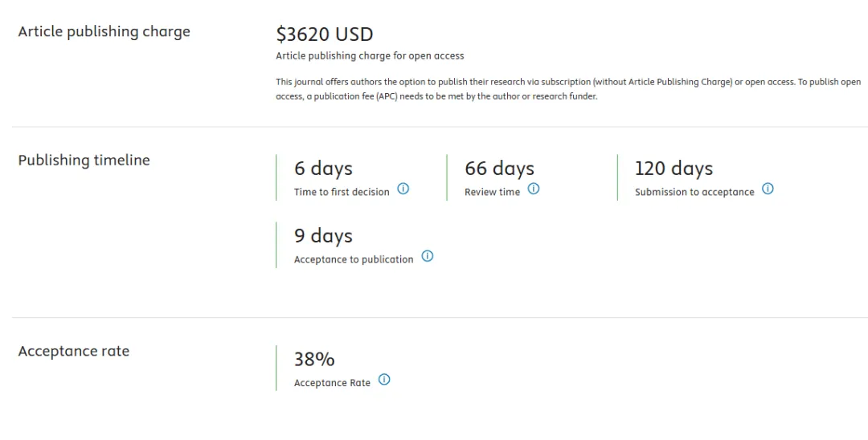Viewport: 868px width, 440px height.
Task: Click the Review time label
Action: [492, 192]
